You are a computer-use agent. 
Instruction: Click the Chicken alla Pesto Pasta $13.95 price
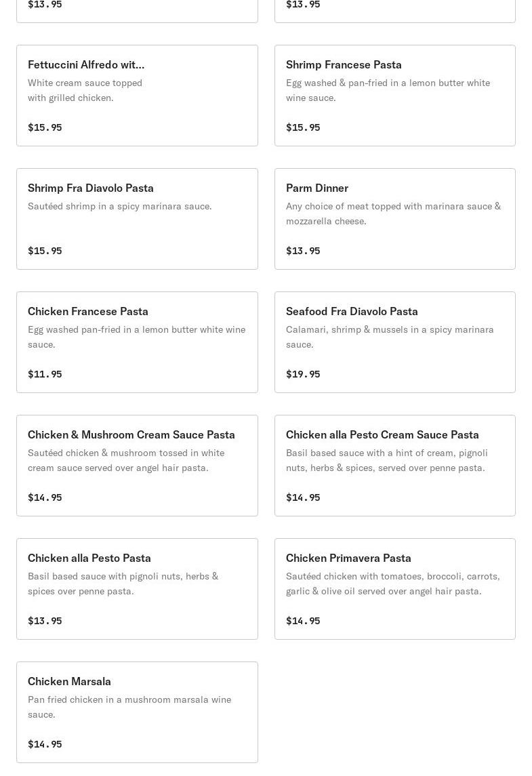(45, 621)
